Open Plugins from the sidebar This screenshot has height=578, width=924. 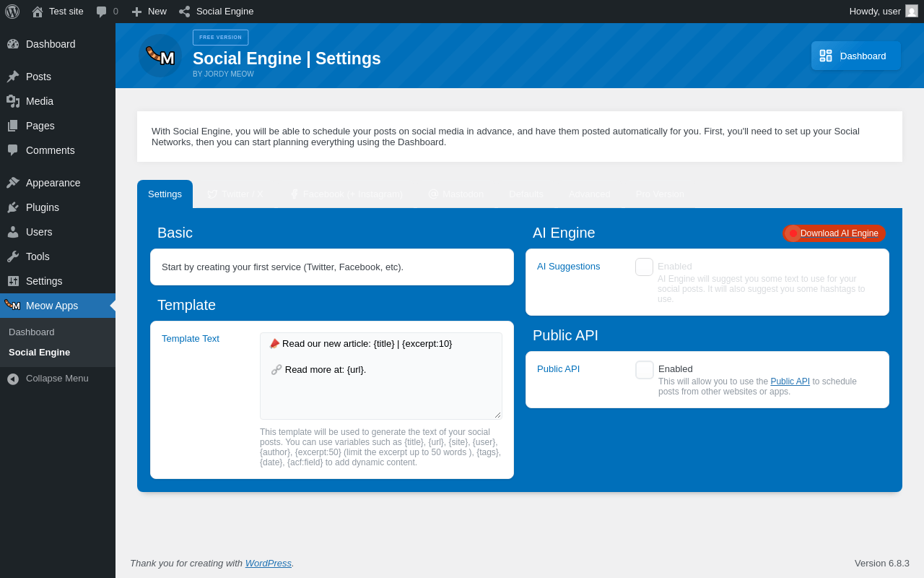click(x=43, y=207)
